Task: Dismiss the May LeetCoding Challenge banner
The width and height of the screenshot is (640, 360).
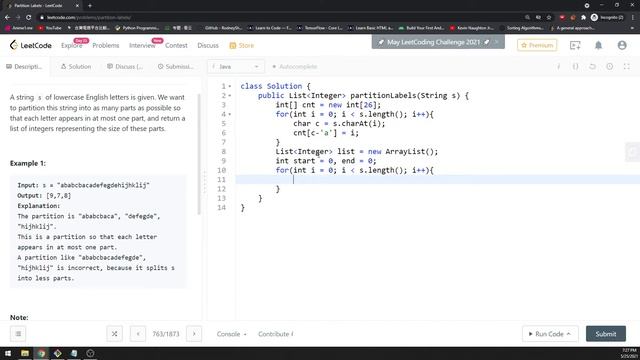Action: (x=497, y=42)
